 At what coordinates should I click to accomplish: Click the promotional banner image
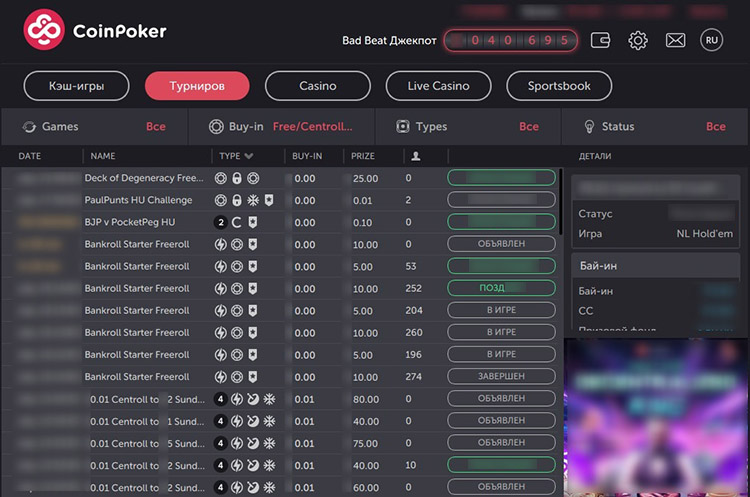tap(656, 417)
